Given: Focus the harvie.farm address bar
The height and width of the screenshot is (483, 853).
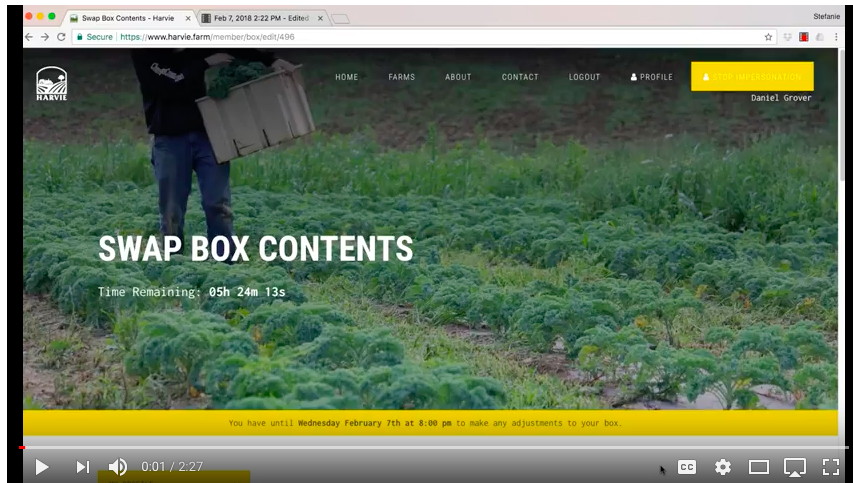Looking at the screenshot, I should [x=424, y=37].
